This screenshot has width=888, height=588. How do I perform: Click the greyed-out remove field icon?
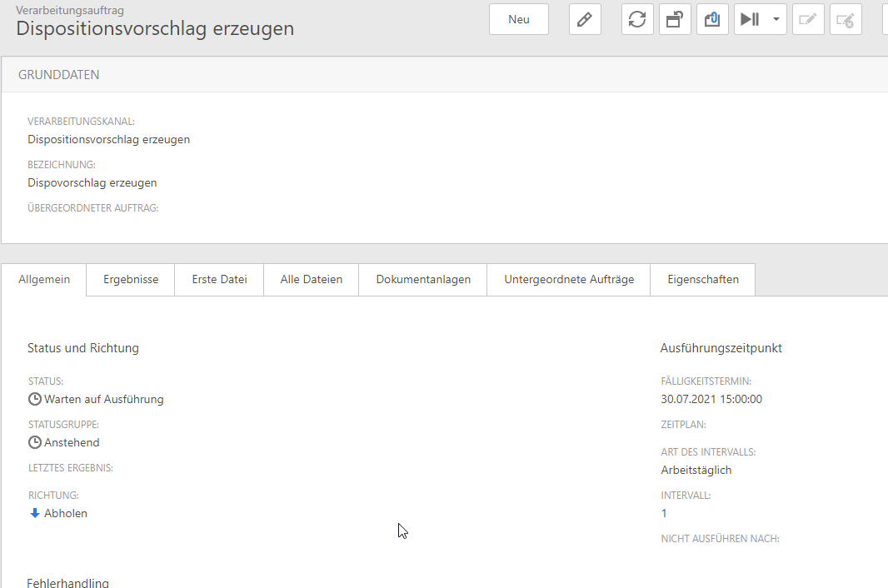846,19
